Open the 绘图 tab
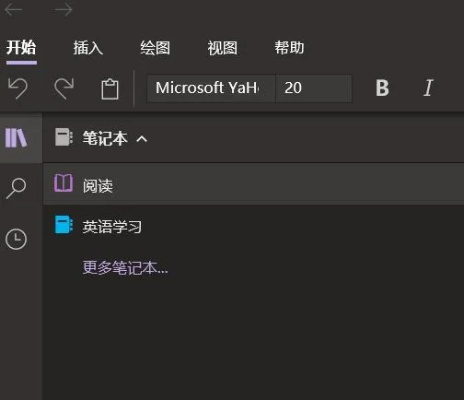The width and height of the screenshot is (464, 400). (x=155, y=48)
